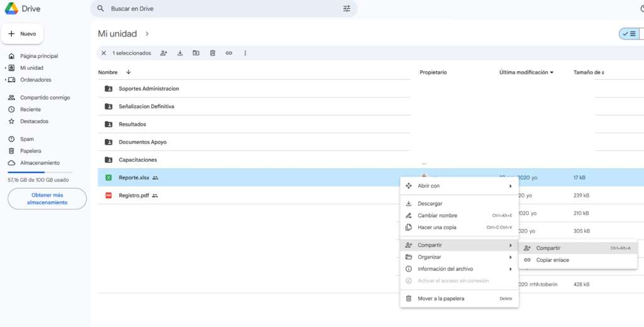Viewport: 644px width, 327px height.
Task: Select Descargar in the context menu
Action: tap(430, 204)
